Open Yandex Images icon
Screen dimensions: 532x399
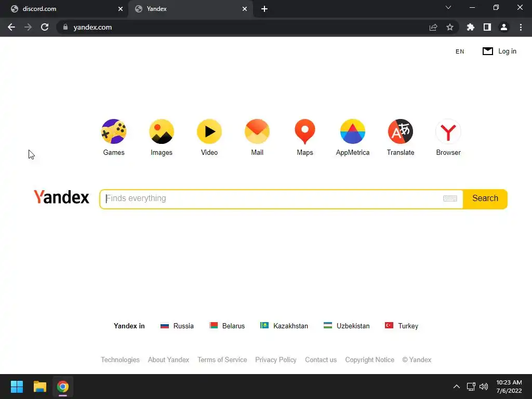pyautogui.click(x=162, y=131)
